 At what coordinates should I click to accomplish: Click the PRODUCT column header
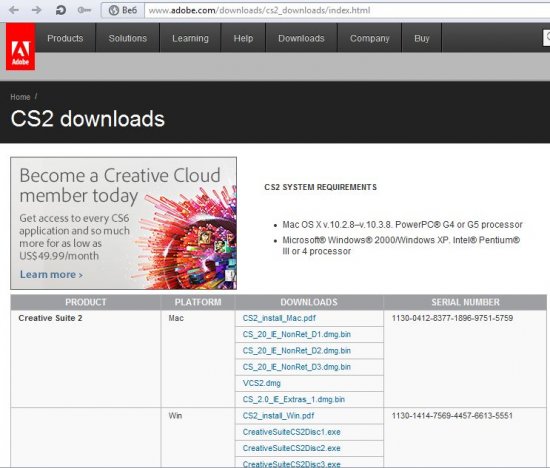(x=86, y=302)
